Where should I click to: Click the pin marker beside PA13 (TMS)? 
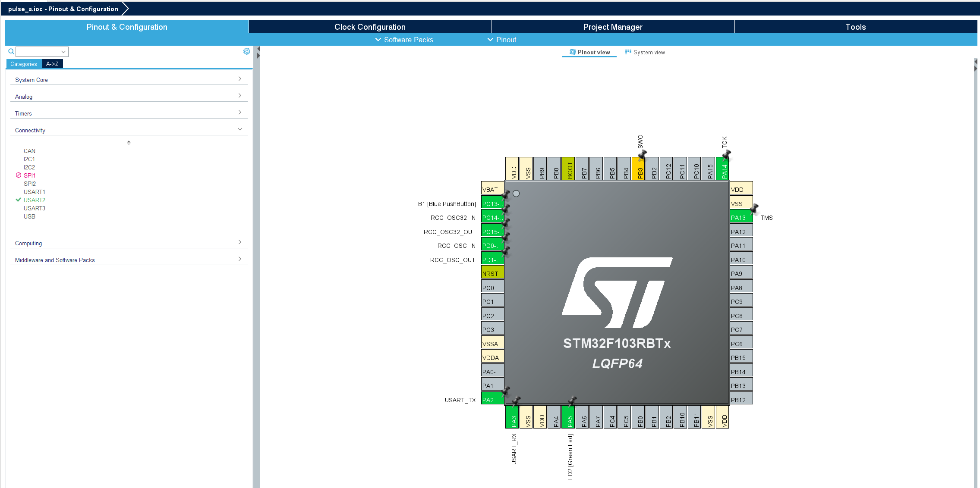coord(754,209)
